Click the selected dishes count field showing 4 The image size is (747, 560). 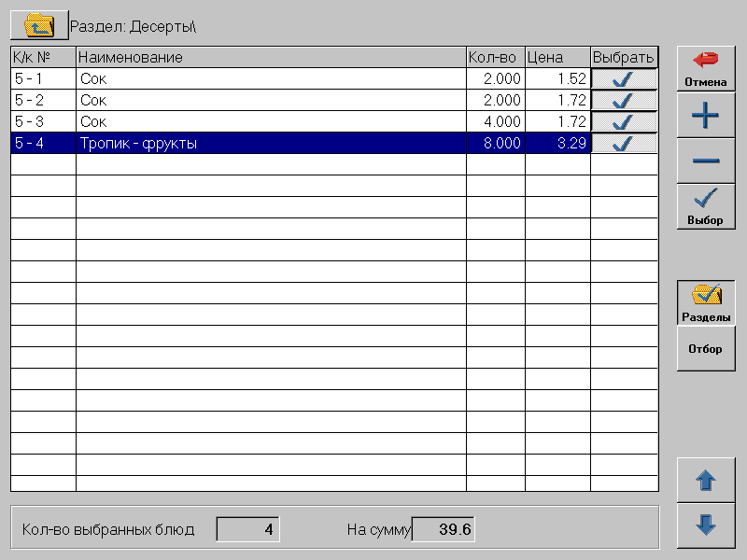tap(247, 529)
